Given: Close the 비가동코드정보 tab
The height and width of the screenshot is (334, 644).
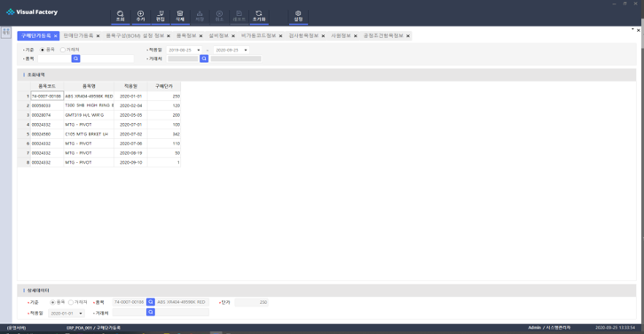Looking at the screenshot, I should coord(280,36).
